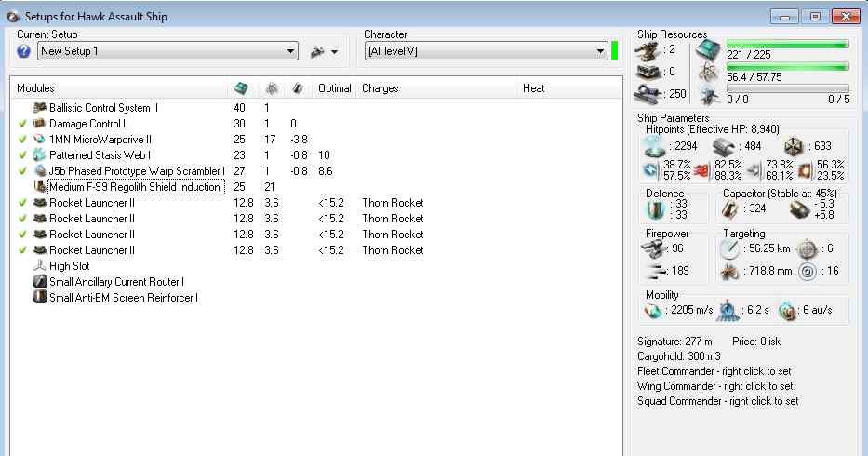The width and height of the screenshot is (868, 456).
Task: Click the Ballistic Control System II module icon
Action: (x=40, y=108)
